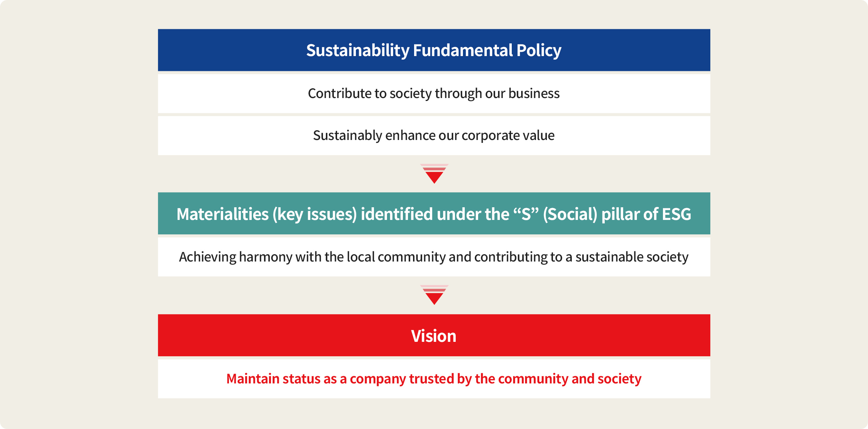Screen dimensions: 868x429
Task: Click the red arrow above the Vision banner
Action: tap(434, 295)
